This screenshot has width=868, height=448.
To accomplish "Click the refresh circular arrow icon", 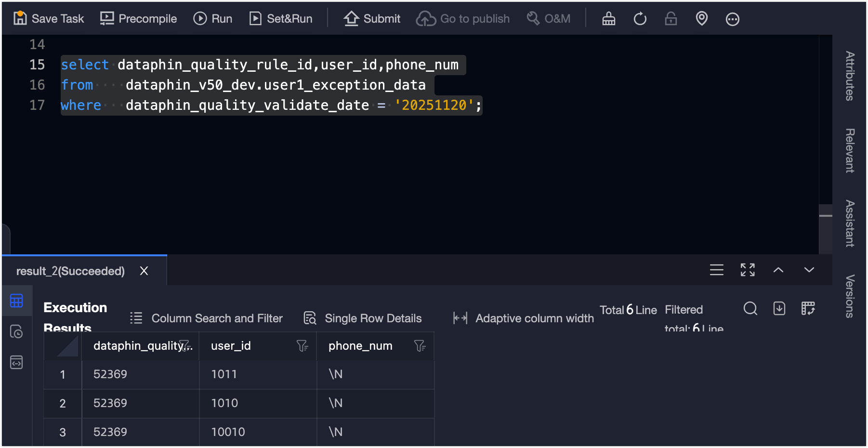I will [640, 19].
